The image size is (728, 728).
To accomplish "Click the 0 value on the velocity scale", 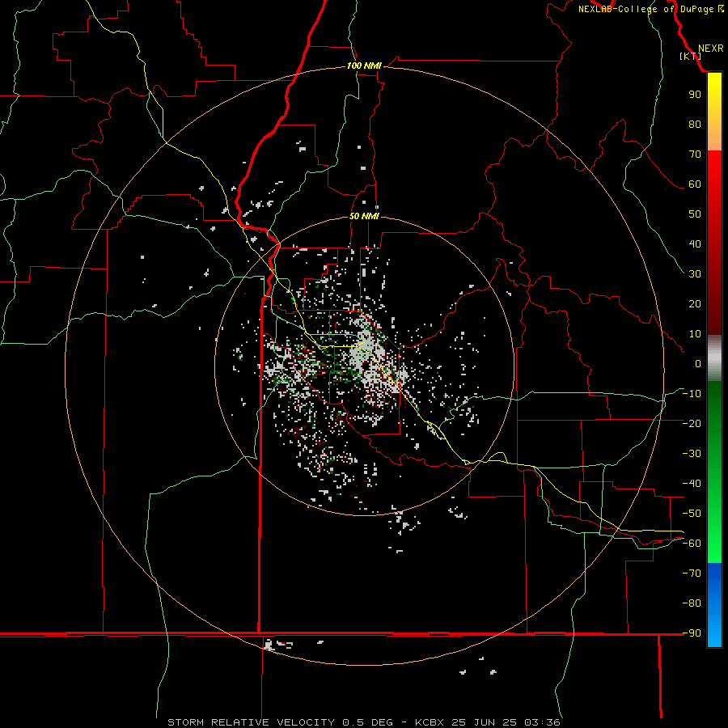I will [698, 363].
